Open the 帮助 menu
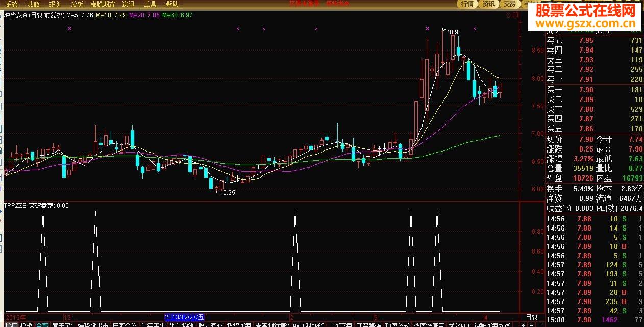644x327 pixels. tap(172, 4)
